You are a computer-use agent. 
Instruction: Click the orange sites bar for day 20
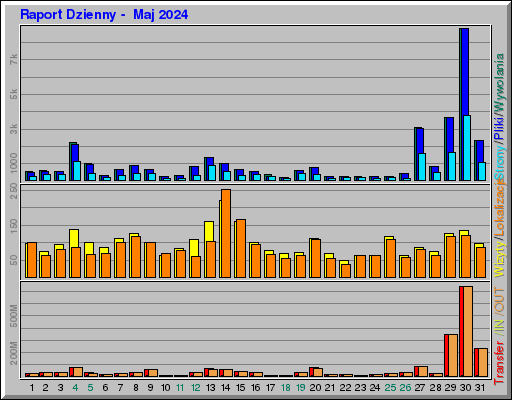click(x=316, y=258)
